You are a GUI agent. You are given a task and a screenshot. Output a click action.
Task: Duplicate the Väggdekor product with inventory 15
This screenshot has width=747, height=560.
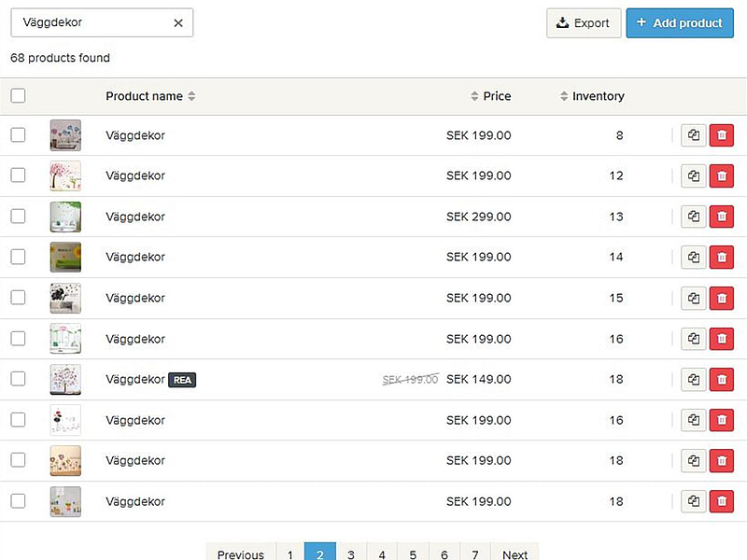694,298
